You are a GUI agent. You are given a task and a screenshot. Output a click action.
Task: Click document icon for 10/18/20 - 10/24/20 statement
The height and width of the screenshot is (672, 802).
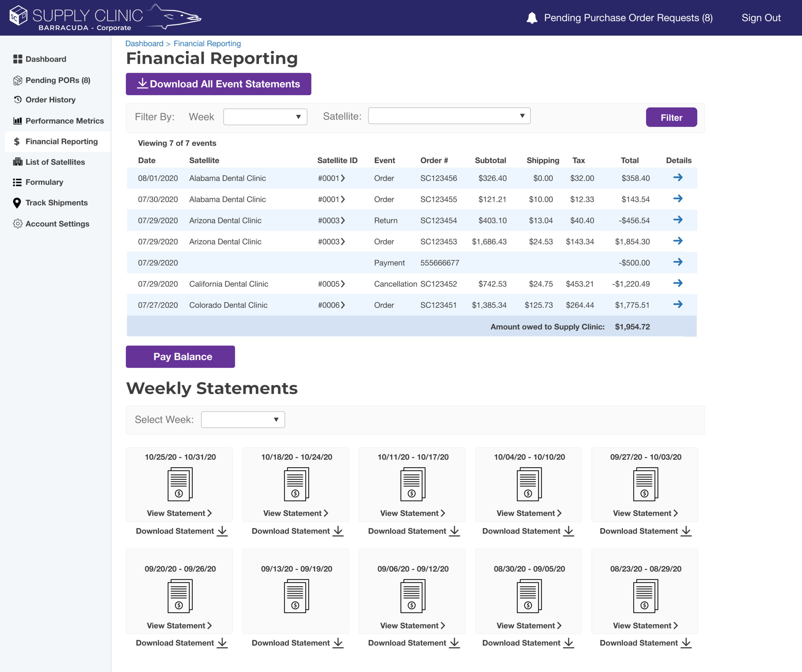coord(296,484)
